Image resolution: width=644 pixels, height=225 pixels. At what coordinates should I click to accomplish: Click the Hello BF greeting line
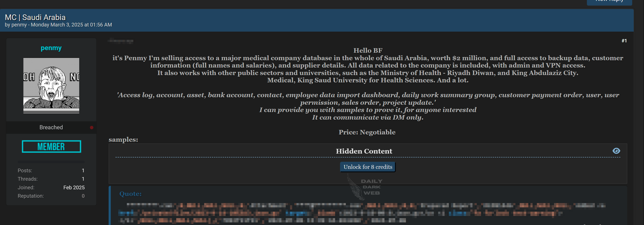click(x=368, y=50)
